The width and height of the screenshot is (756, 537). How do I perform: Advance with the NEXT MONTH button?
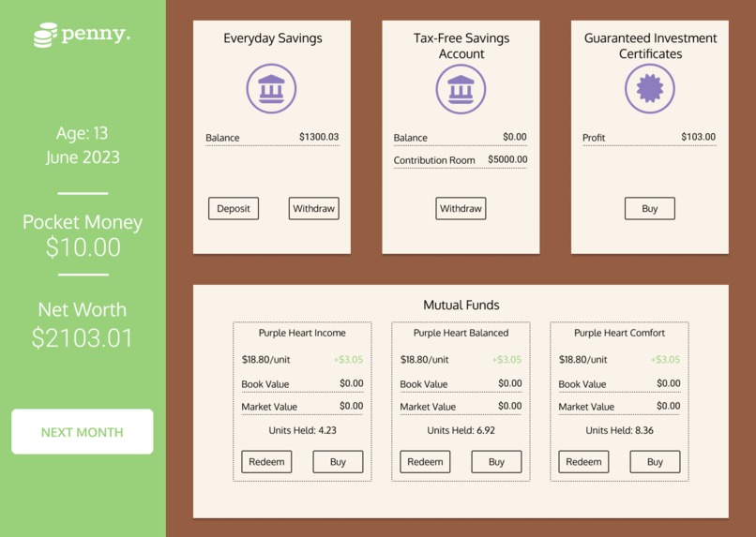83,431
